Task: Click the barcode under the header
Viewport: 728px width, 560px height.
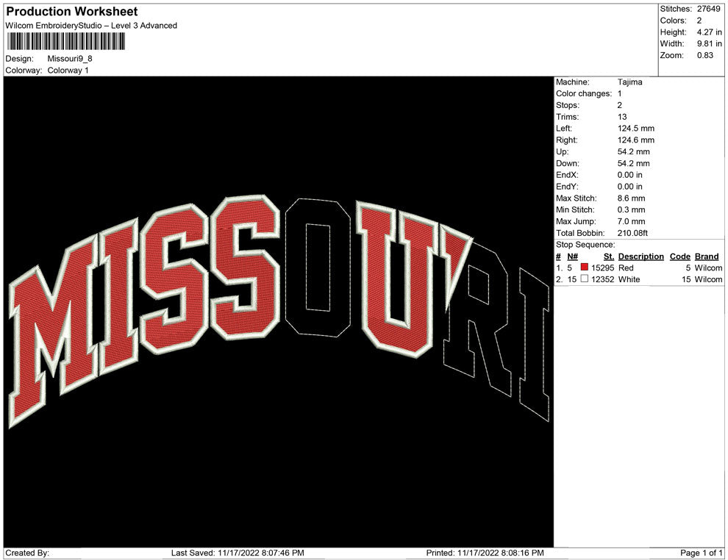Action: (x=65, y=41)
